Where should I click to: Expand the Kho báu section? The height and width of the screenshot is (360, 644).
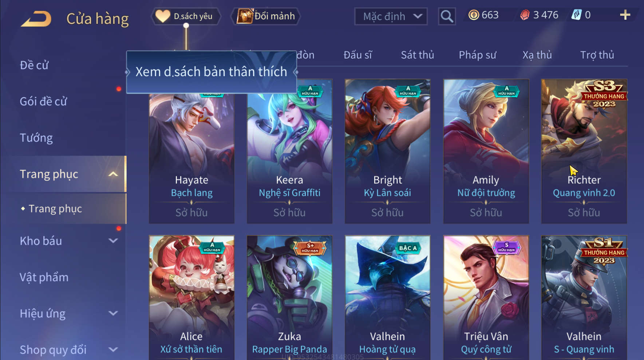[x=113, y=241]
